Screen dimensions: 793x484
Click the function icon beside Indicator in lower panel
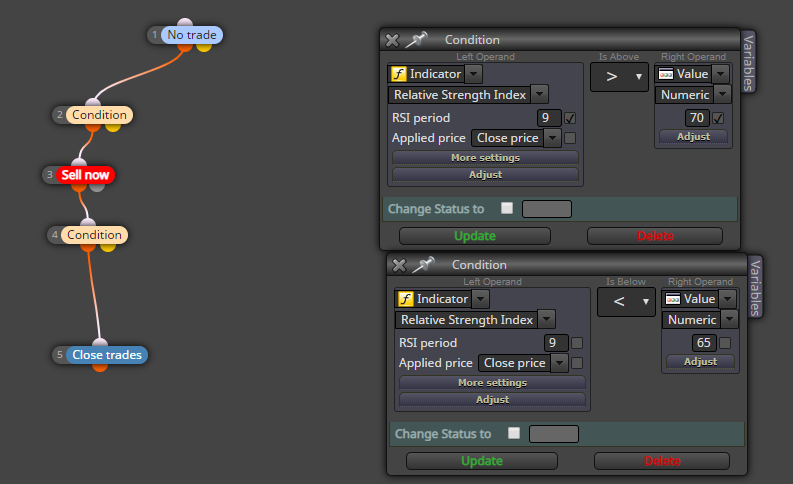coord(406,299)
